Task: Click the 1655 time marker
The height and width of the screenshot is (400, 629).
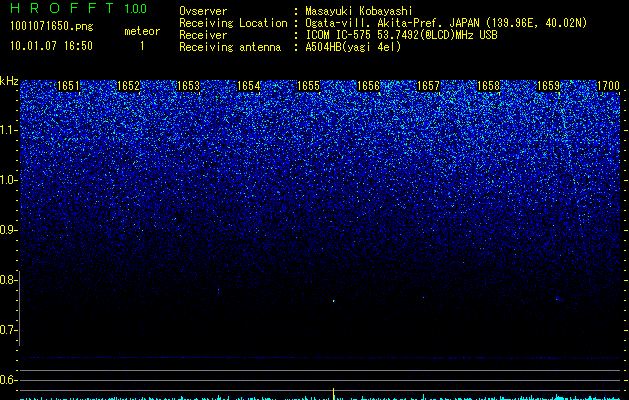Action: (x=308, y=86)
